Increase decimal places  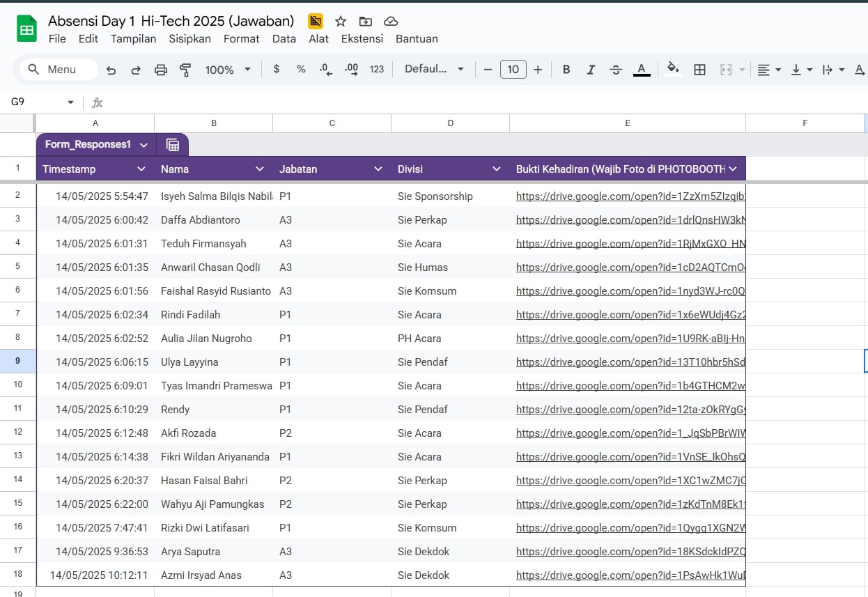click(351, 69)
